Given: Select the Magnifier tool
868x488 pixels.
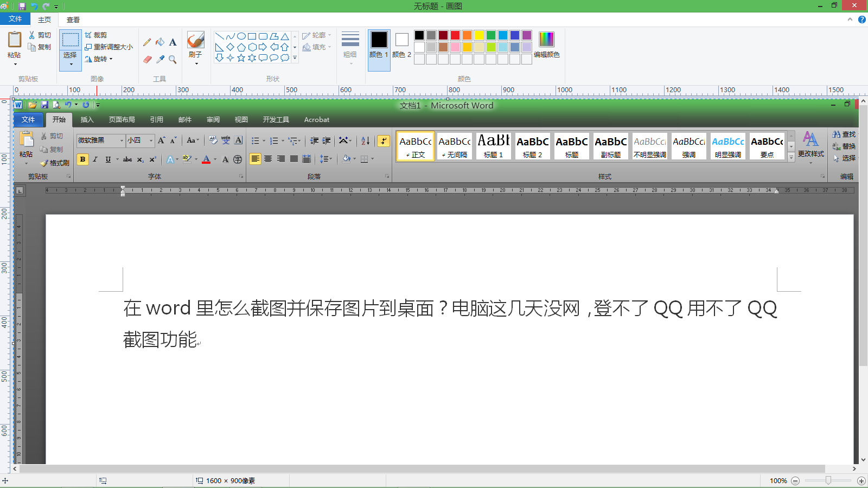Looking at the screenshot, I should point(173,59).
